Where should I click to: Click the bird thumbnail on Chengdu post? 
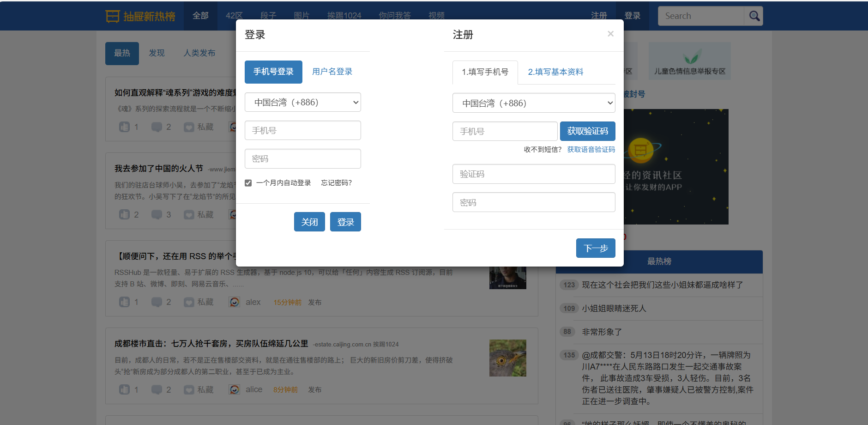tap(507, 358)
